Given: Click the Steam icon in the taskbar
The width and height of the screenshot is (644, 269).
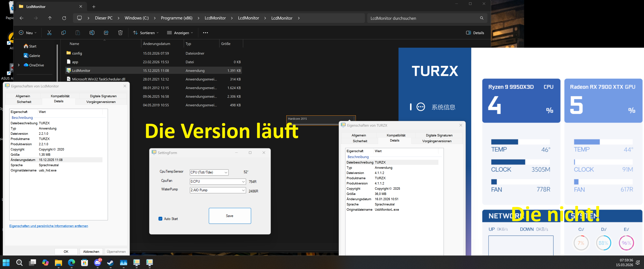Looking at the screenshot, I should [111, 263].
